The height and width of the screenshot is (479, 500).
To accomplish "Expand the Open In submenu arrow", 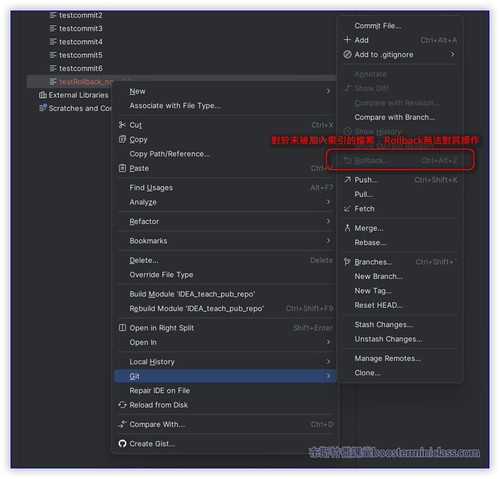I will click(x=328, y=342).
